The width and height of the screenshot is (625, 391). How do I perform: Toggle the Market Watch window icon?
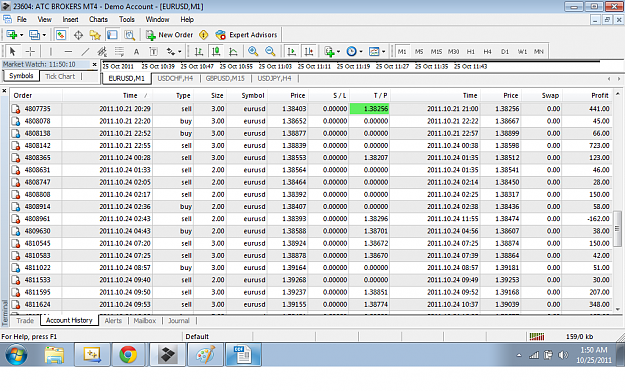pyautogui.click(x=61, y=35)
